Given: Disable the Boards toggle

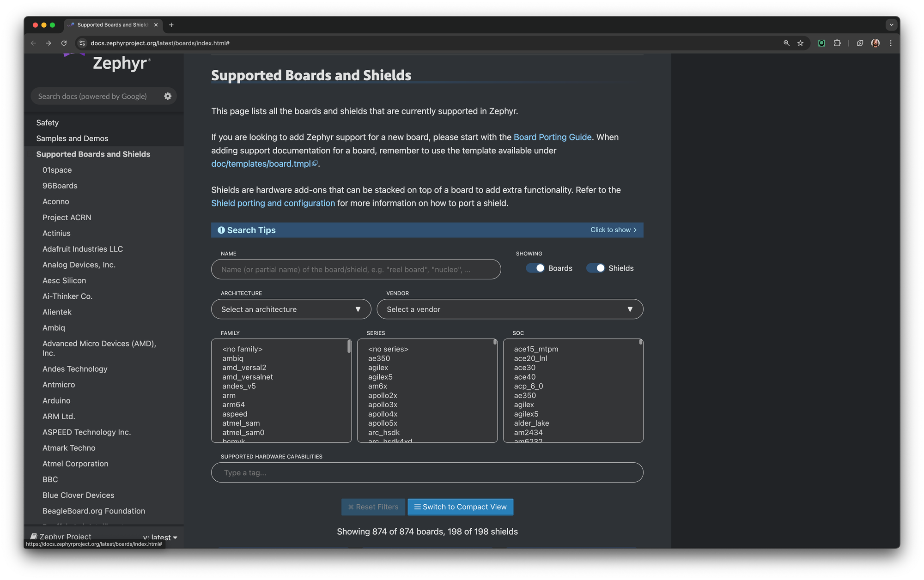Looking at the screenshot, I should 535,268.
